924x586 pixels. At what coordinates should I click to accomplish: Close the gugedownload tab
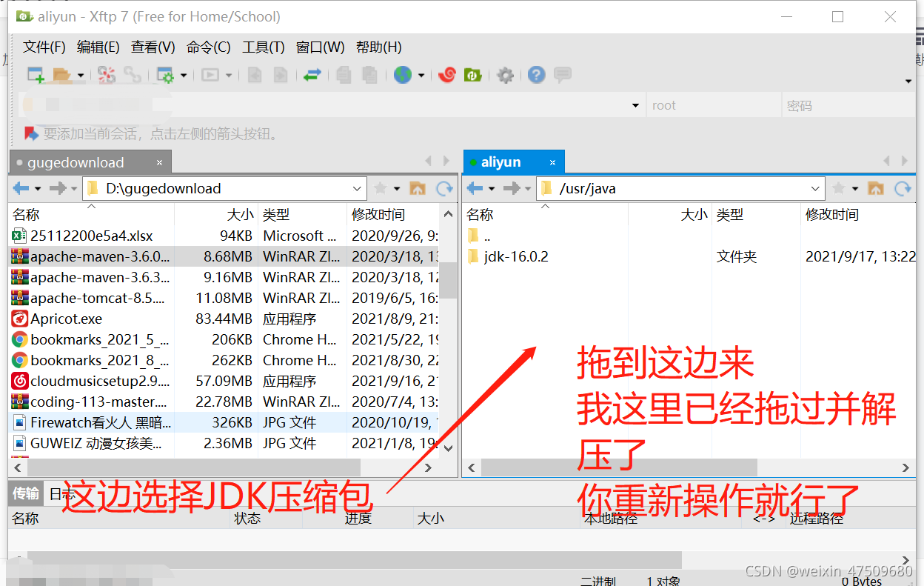tap(159, 162)
